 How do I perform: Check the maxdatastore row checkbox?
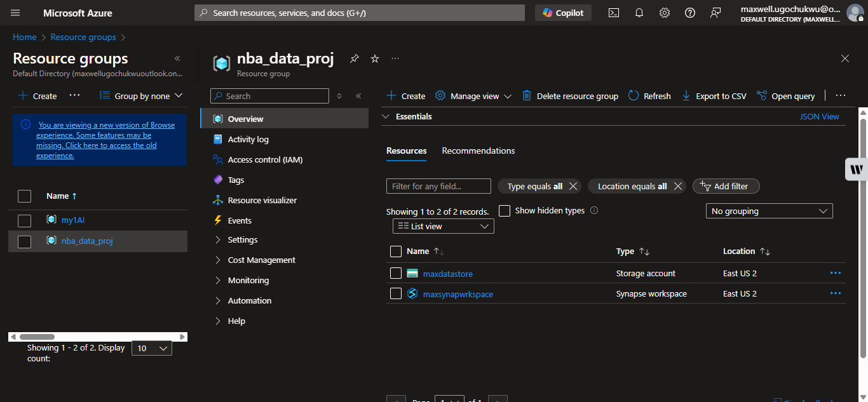396,273
